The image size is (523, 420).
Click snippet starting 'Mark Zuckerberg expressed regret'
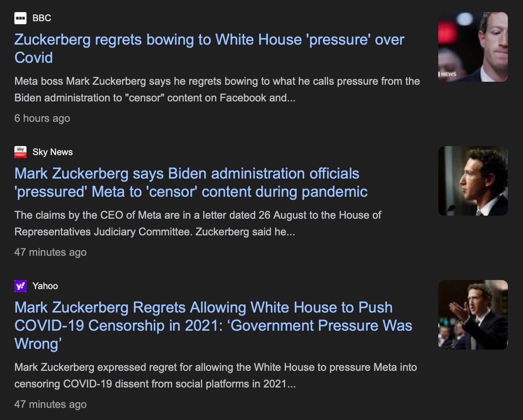pos(216,375)
